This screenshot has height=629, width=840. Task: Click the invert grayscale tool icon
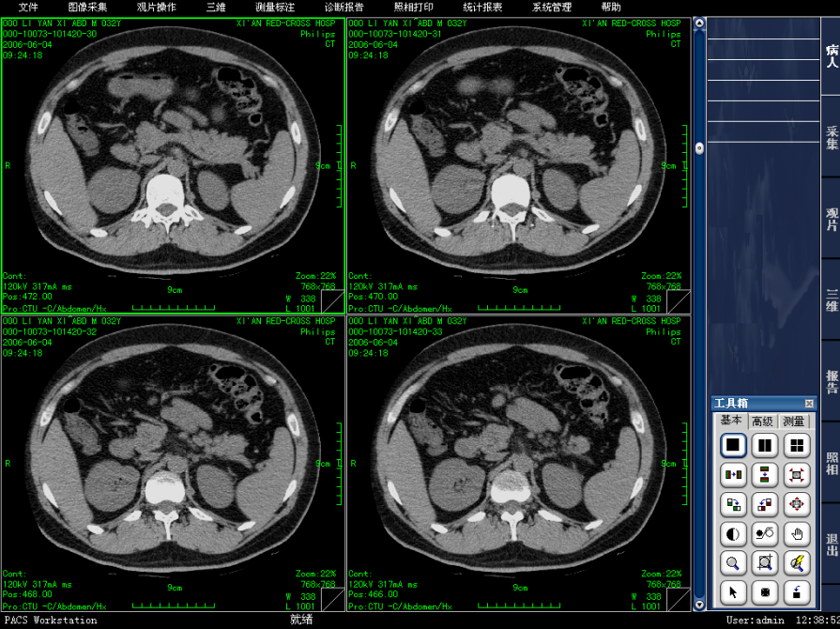point(765,533)
